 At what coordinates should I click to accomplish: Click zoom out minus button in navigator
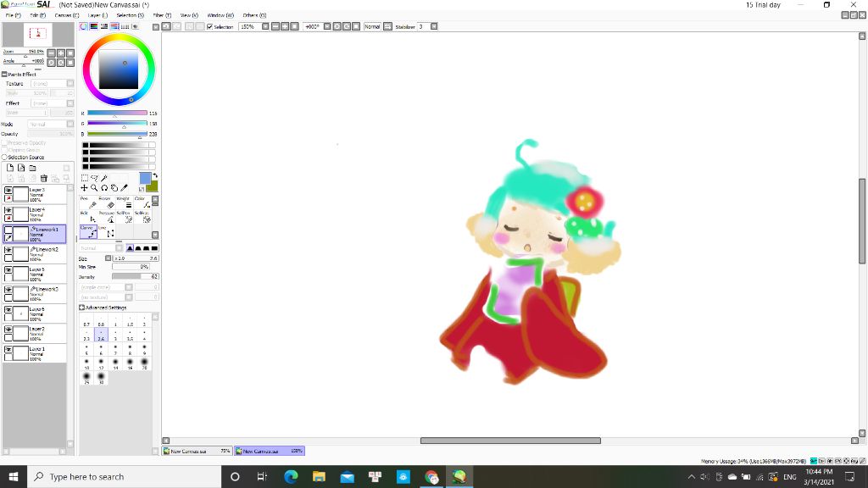click(52, 53)
